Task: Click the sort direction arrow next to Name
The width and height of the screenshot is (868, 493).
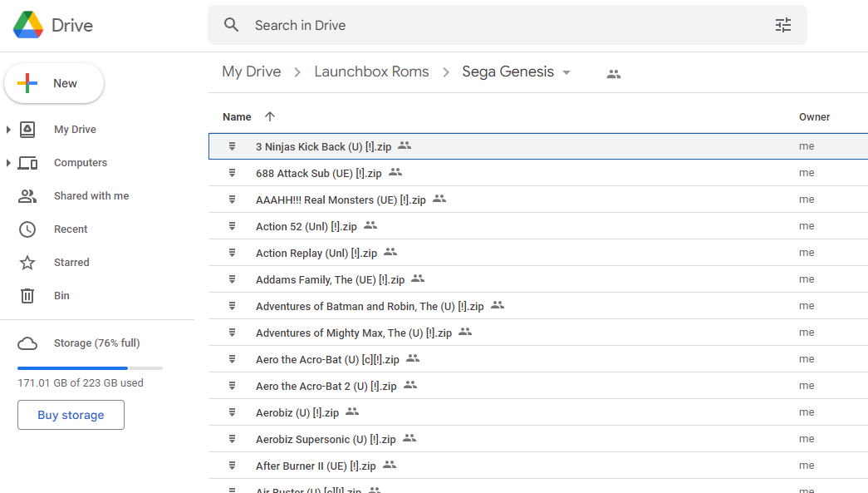Action: (270, 116)
